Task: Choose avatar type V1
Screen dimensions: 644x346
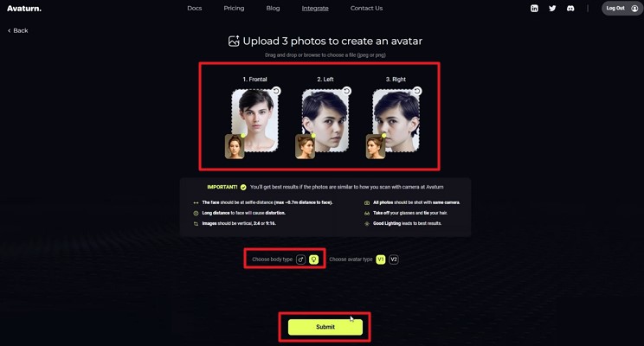Action: [381, 259]
